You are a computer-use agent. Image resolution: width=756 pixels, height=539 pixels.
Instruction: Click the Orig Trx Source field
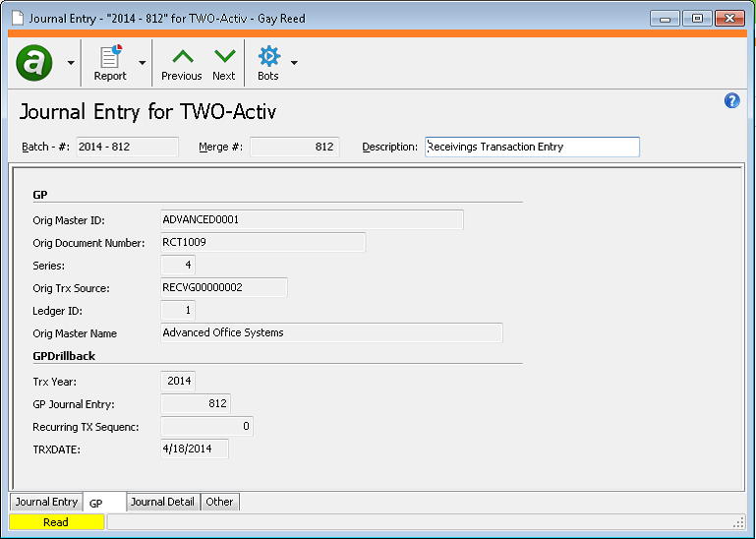click(x=224, y=287)
